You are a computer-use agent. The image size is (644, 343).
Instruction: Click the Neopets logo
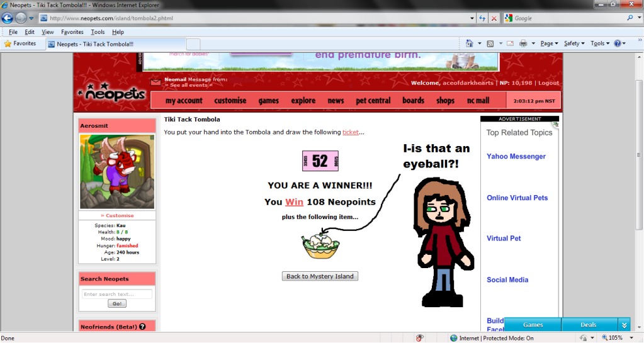click(x=111, y=93)
